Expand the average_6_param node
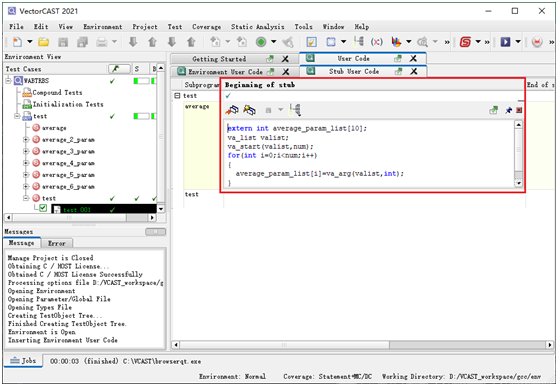Screen dimensions: 558x386 click(26, 186)
